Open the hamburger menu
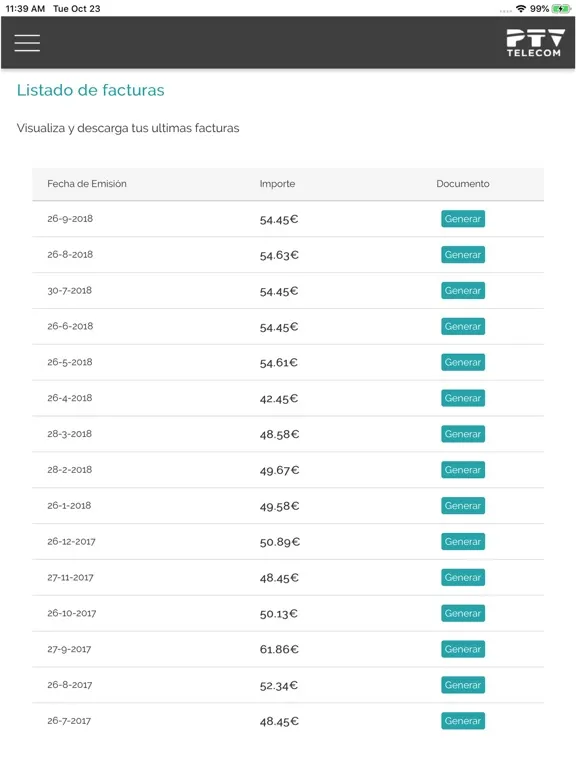Viewport: 576px width, 768px height. coord(27,43)
